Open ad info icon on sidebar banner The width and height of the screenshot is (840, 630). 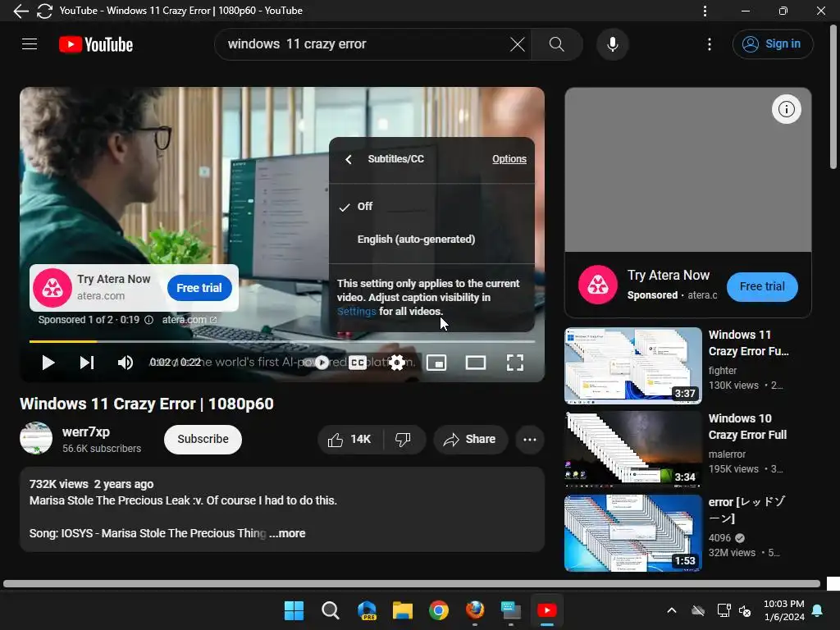(x=786, y=109)
